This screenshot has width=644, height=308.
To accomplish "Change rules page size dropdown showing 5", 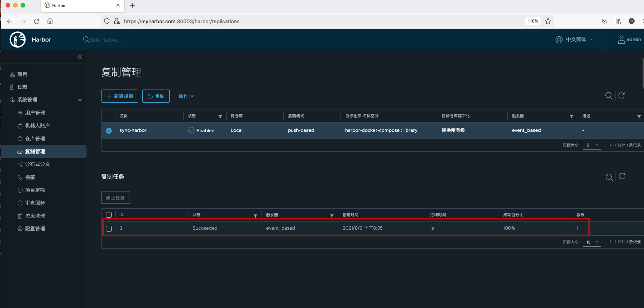I will 592,145.
